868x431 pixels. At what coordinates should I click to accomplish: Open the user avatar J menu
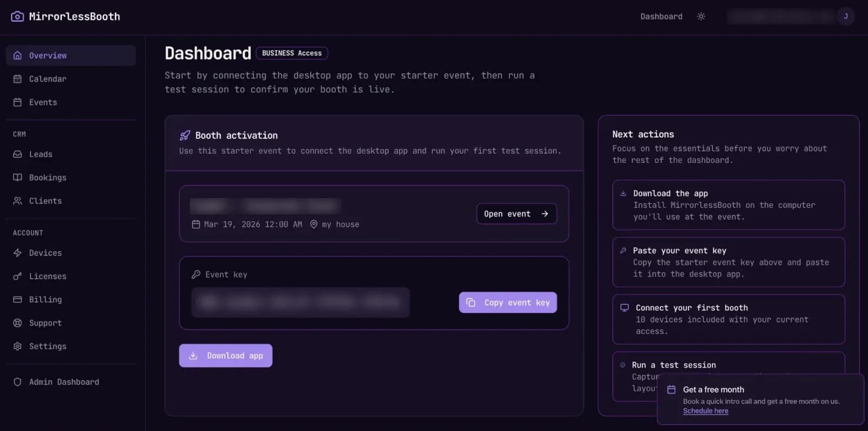(x=845, y=16)
